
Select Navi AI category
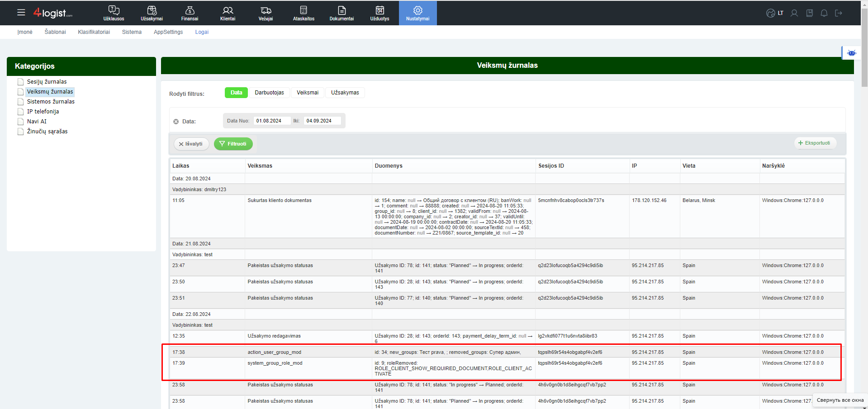37,122
